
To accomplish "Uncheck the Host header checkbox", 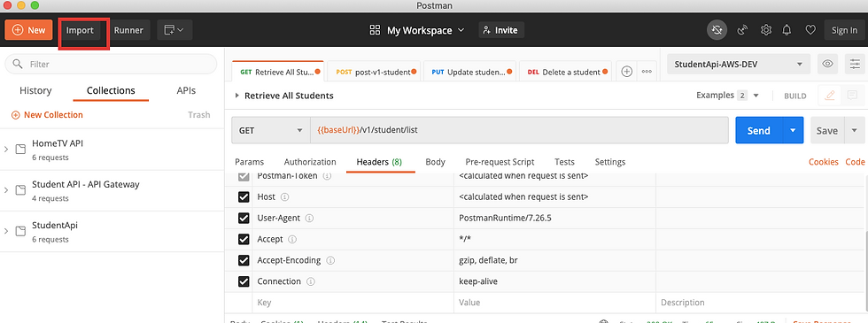I will 244,196.
